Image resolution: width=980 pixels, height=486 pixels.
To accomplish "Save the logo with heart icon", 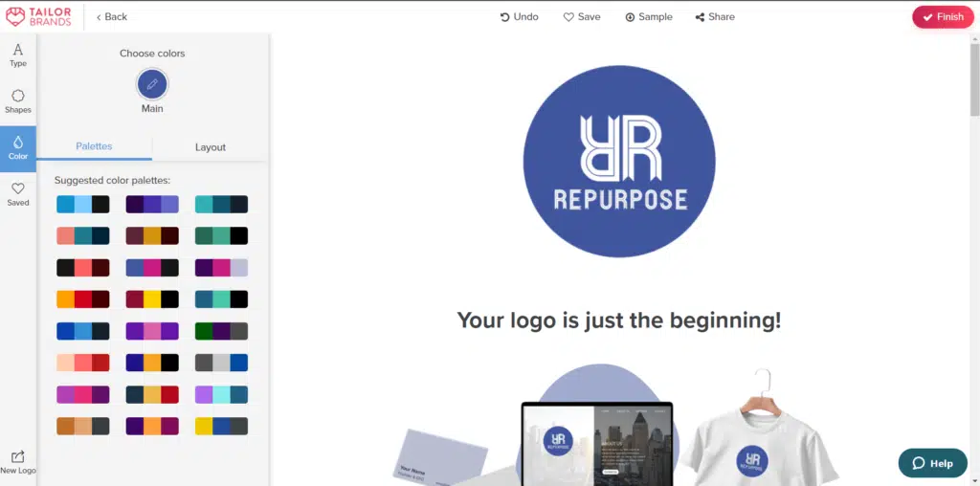I will 582,17.
